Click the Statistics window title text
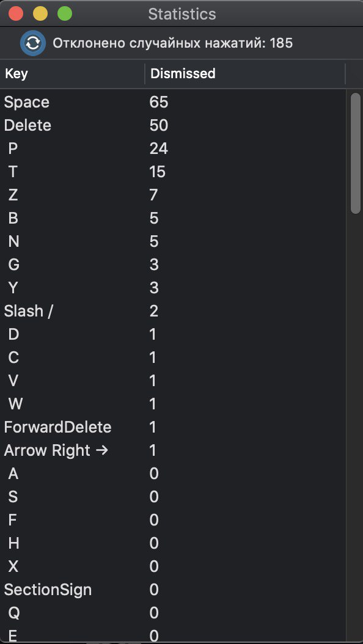 (182, 14)
